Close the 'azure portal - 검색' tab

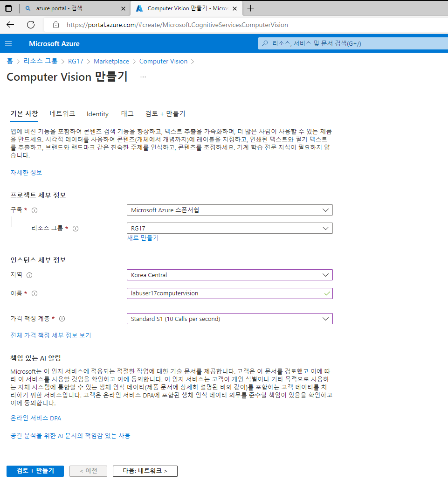[123, 8]
